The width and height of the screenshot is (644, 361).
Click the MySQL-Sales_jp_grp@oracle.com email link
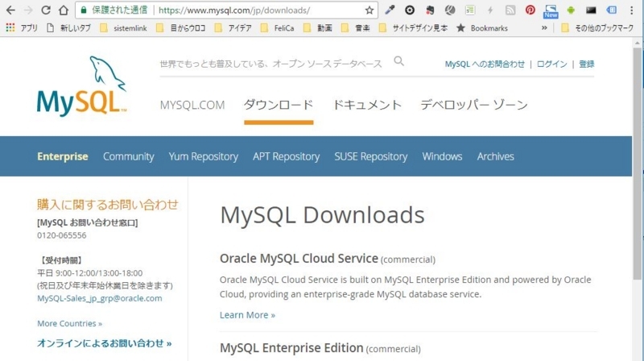tap(99, 298)
